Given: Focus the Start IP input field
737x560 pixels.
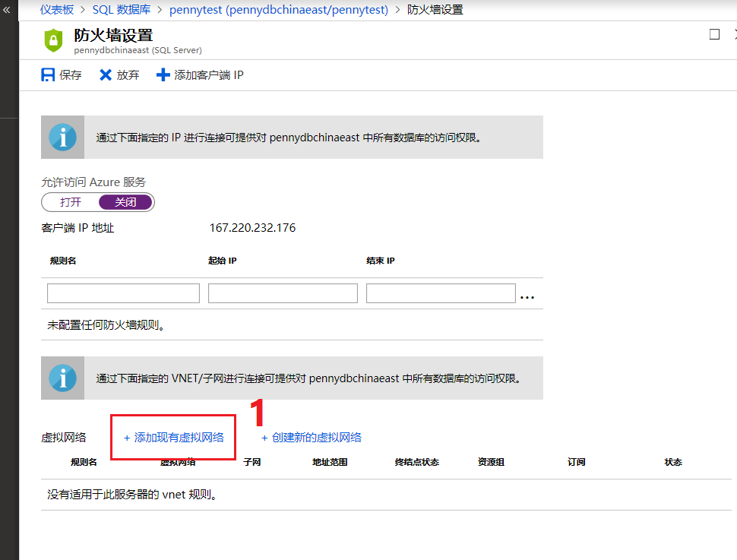Looking at the screenshot, I should click(x=283, y=293).
